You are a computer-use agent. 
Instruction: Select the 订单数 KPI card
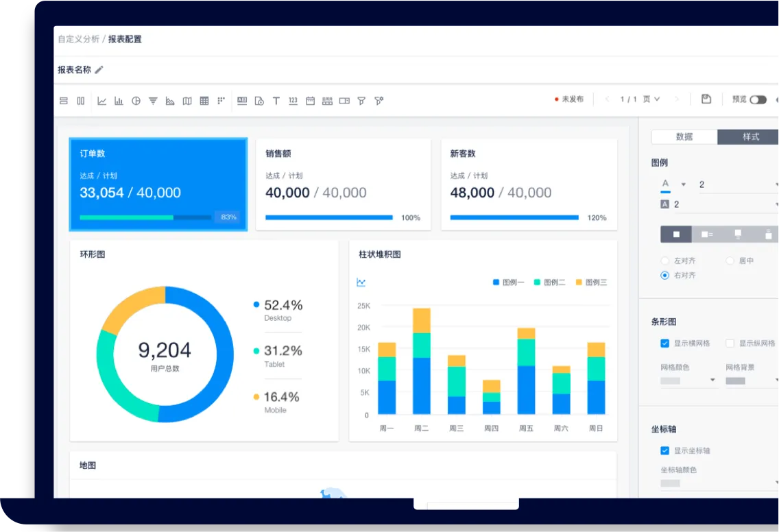point(158,184)
